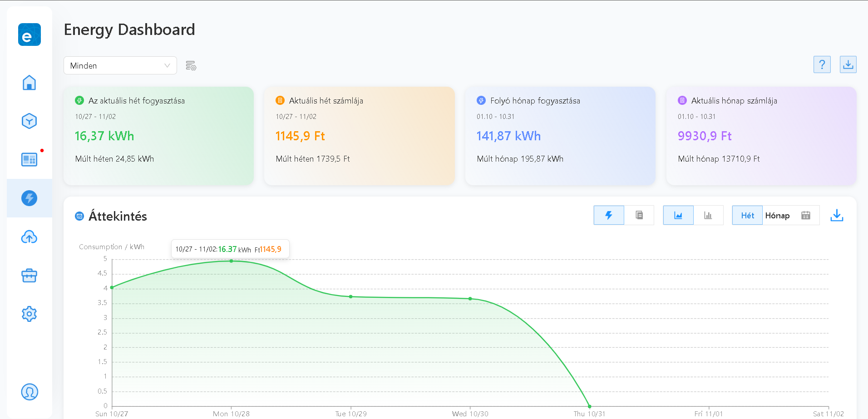Image resolution: width=868 pixels, height=419 pixels.
Task: Open the cloud upload sidebar icon
Action: pyautogui.click(x=30, y=237)
